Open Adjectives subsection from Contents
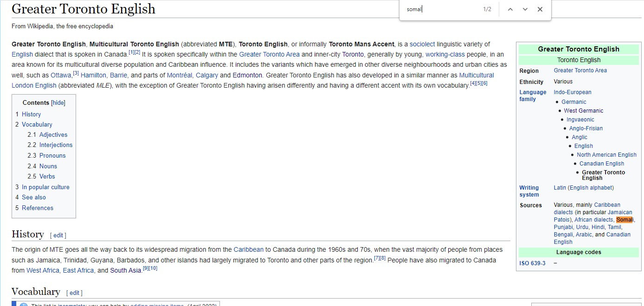Image resolution: width=644 pixels, height=306 pixels. [53, 134]
